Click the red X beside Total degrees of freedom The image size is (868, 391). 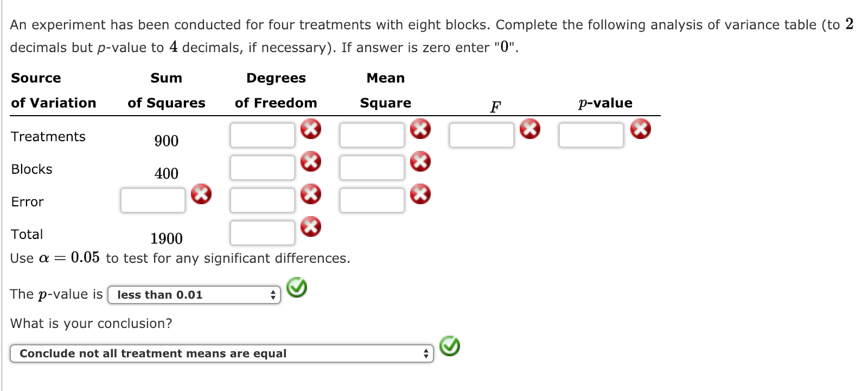coord(310,226)
